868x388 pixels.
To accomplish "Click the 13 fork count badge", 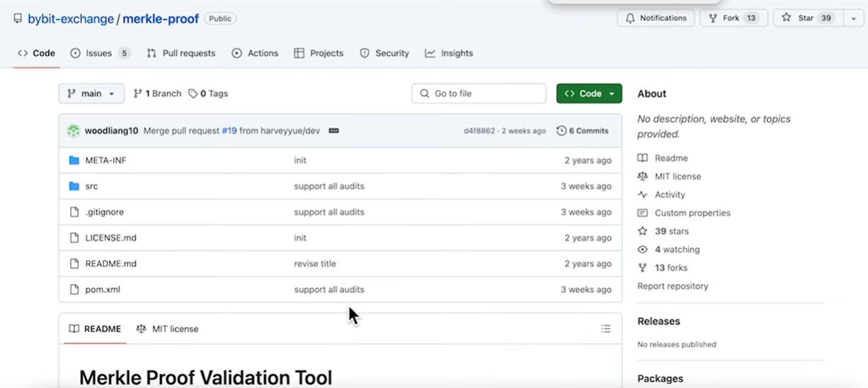I will 751,18.
